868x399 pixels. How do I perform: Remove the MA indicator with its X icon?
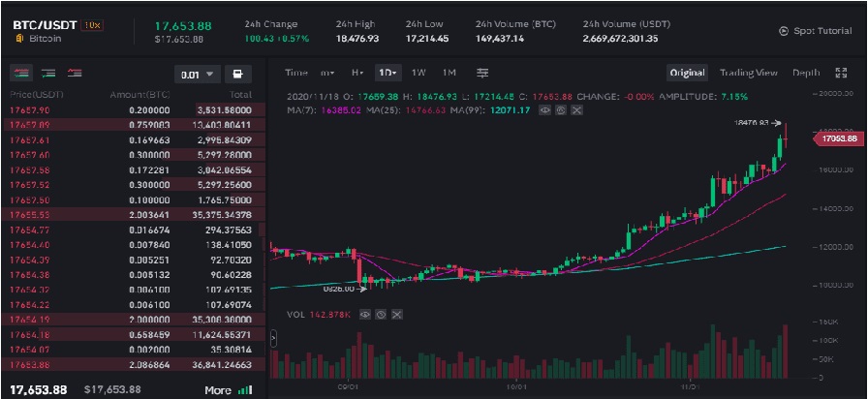[576, 110]
